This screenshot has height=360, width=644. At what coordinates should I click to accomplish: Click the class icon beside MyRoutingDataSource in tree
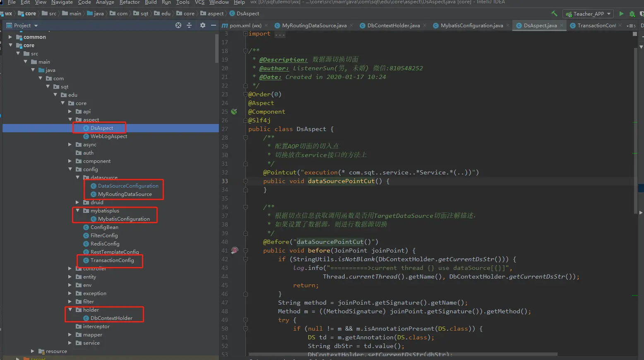coord(94,194)
